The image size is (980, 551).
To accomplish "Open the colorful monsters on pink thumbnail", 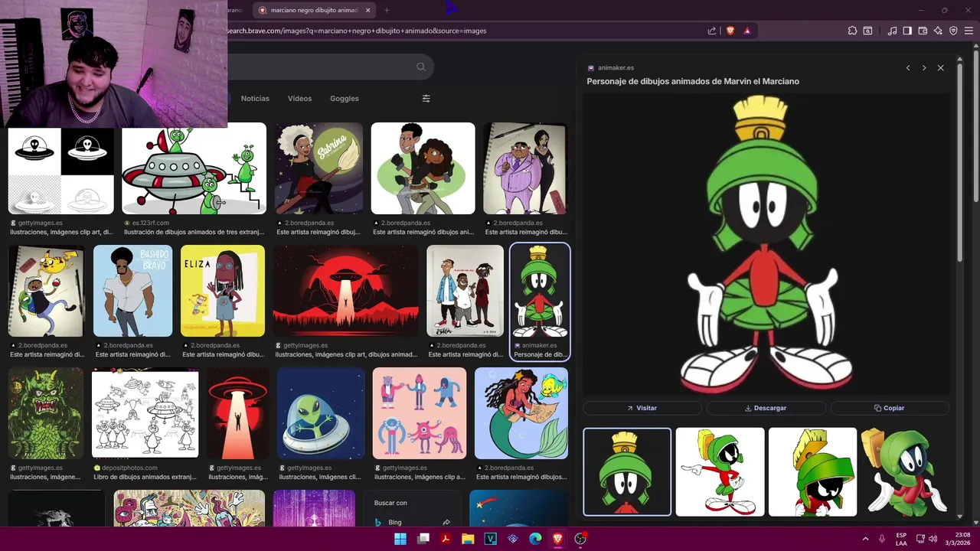I will click(420, 413).
